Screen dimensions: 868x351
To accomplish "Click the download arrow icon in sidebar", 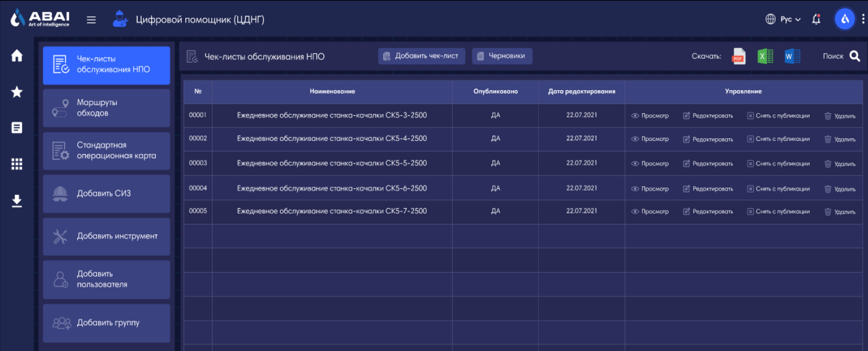I will point(17,201).
